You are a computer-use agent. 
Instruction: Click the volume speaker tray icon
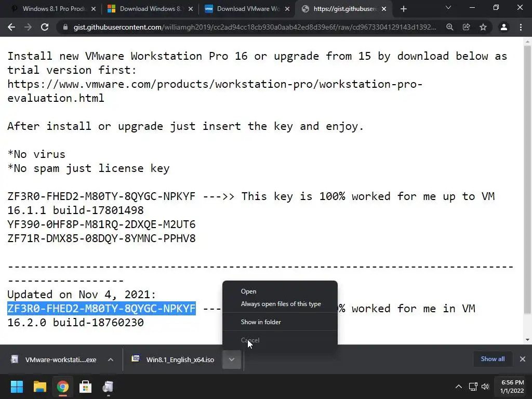pos(485,387)
